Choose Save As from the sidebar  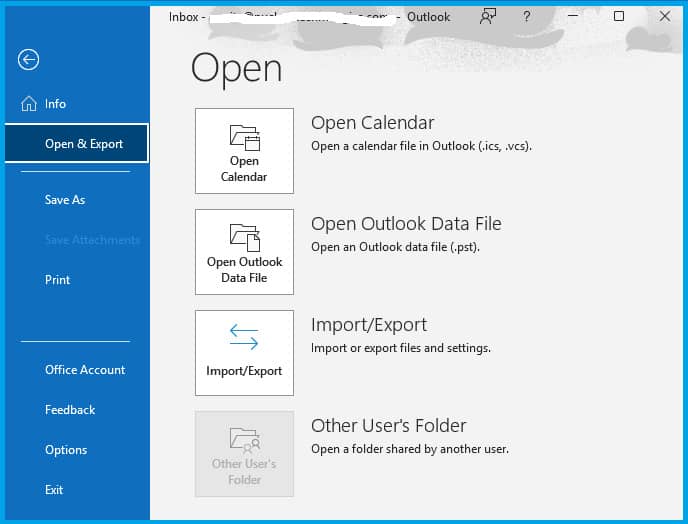[65, 200]
